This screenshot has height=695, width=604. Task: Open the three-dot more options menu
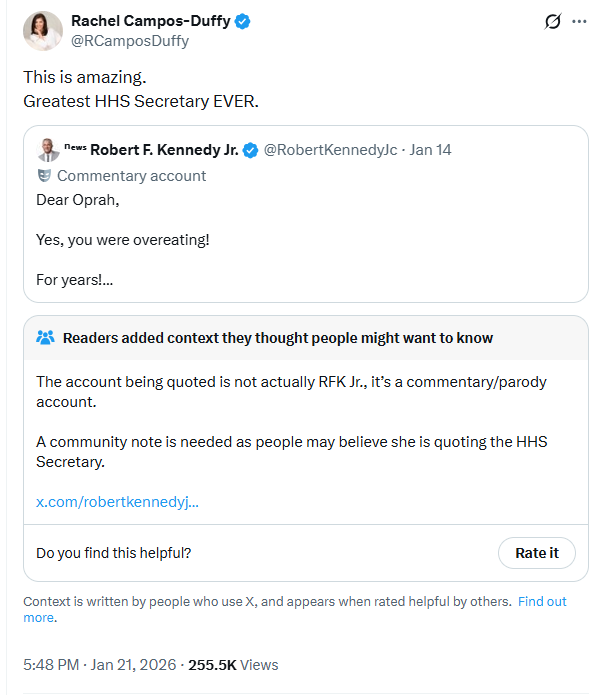coord(578,21)
